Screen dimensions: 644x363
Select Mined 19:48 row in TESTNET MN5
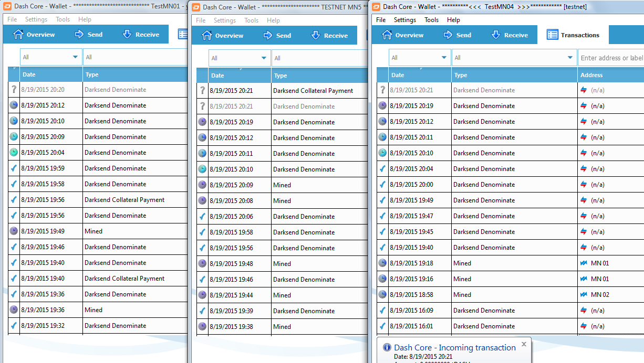coord(282,264)
